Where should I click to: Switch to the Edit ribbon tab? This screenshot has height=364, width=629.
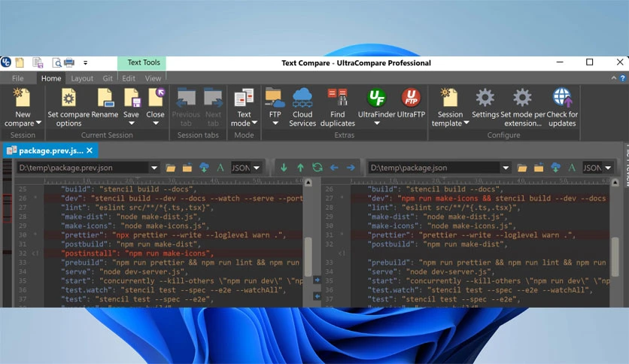pyautogui.click(x=129, y=78)
